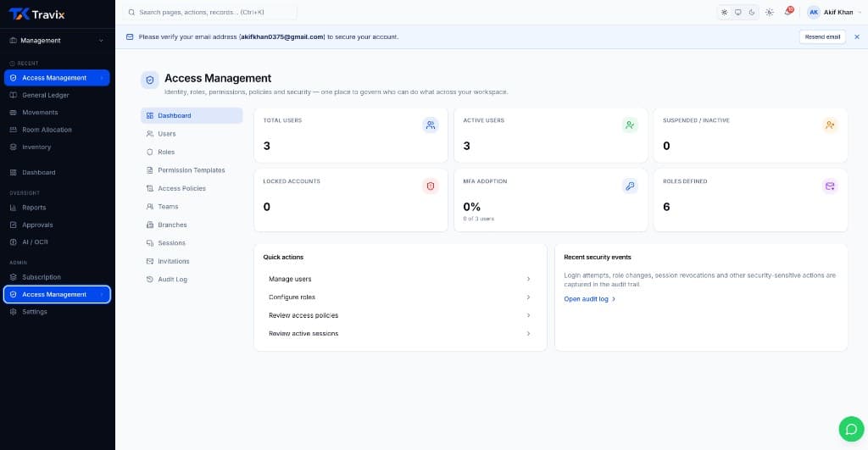The height and width of the screenshot is (450, 868).
Task: Click the green chat support bubble
Action: click(x=851, y=429)
